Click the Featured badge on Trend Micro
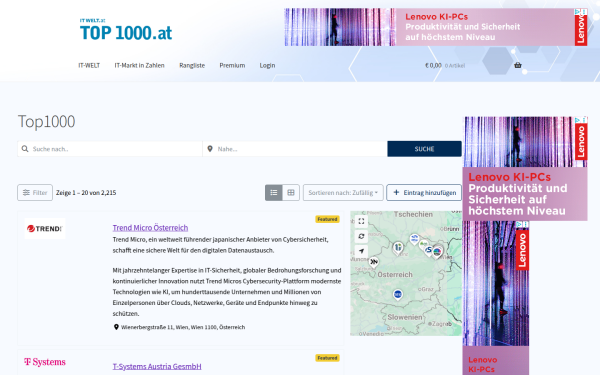600x375 pixels. (327, 219)
